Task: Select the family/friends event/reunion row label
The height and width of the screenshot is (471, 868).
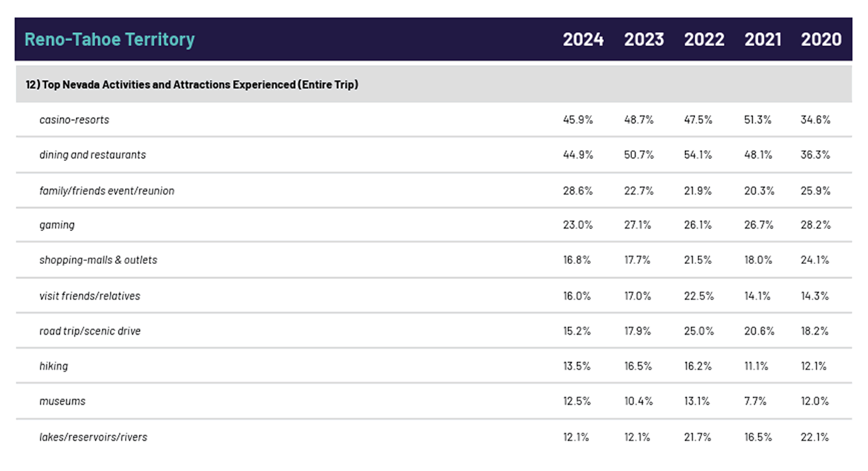Action: 107,191
